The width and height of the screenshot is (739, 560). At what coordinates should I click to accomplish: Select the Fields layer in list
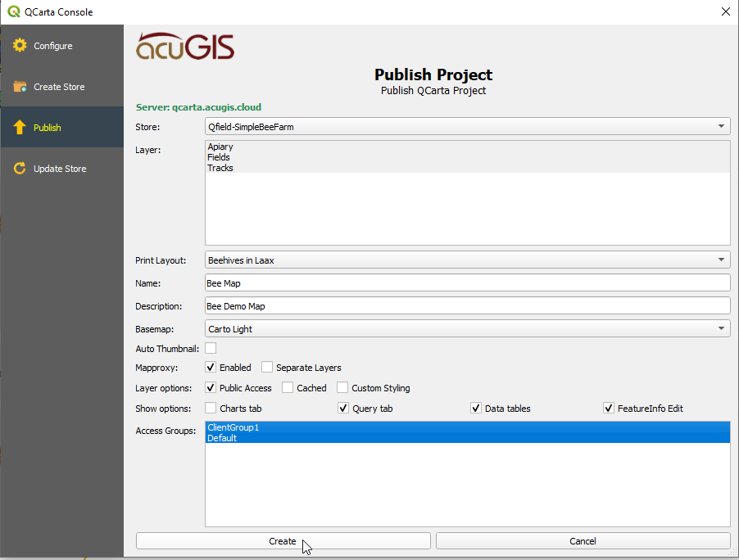click(219, 157)
